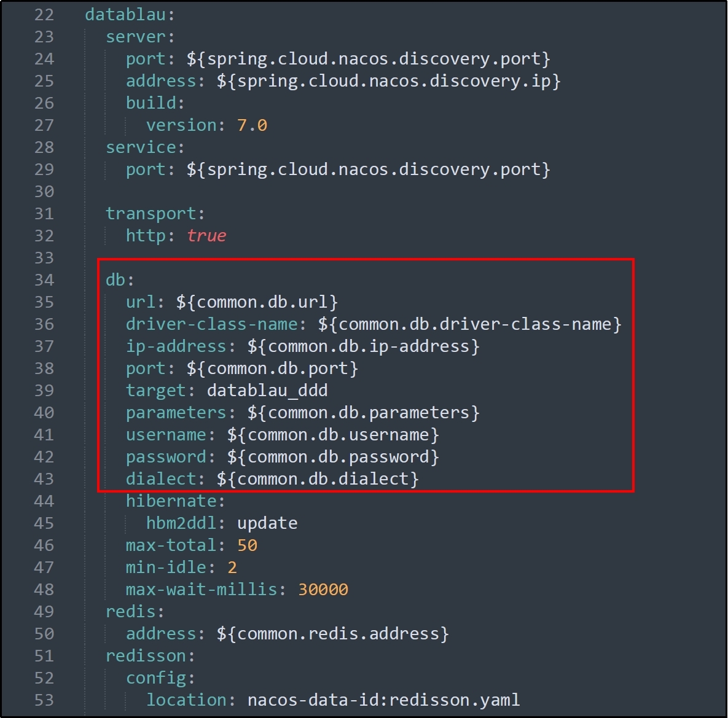728x718 pixels.
Task: Click the port value on line 29
Action: [368, 170]
